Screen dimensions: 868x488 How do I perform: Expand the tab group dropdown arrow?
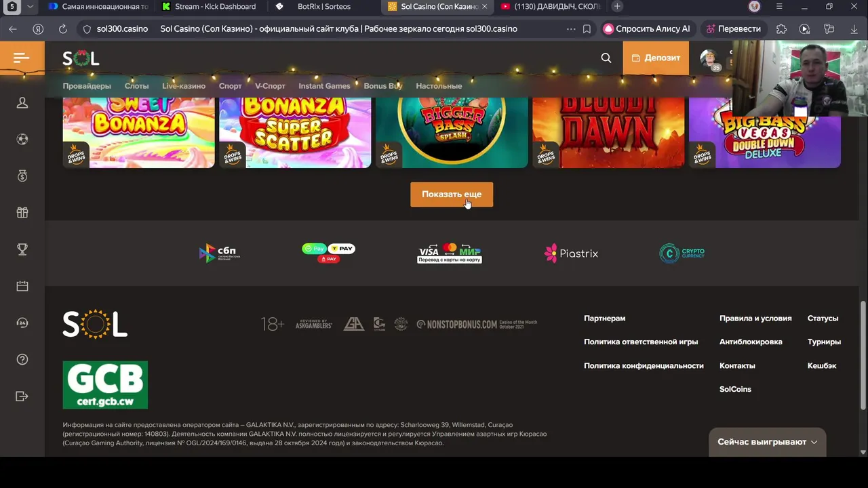pyautogui.click(x=30, y=6)
